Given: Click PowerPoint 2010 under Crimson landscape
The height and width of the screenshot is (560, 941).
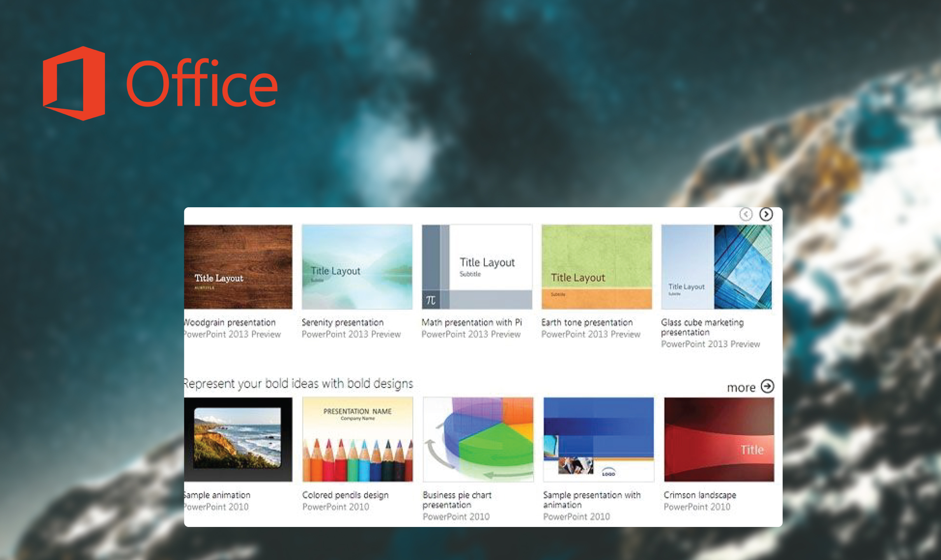Looking at the screenshot, I should pyautogui.click(x=697, y=507).
